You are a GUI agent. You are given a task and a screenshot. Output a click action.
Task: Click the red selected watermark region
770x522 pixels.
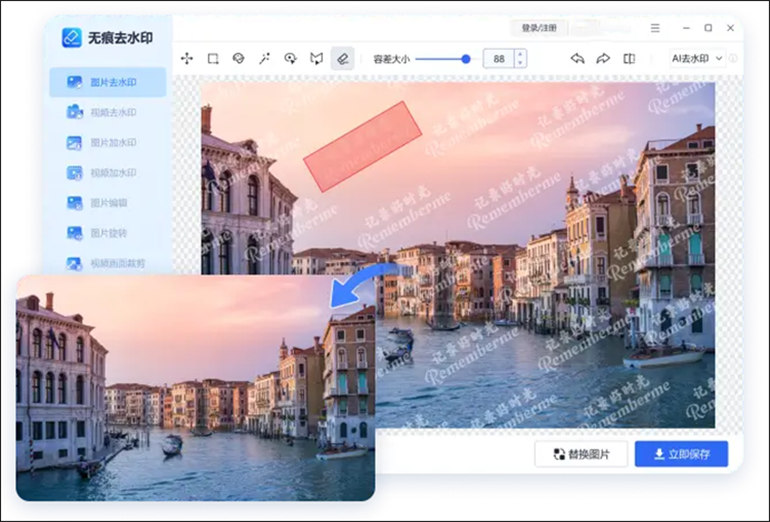pos(362,147)
